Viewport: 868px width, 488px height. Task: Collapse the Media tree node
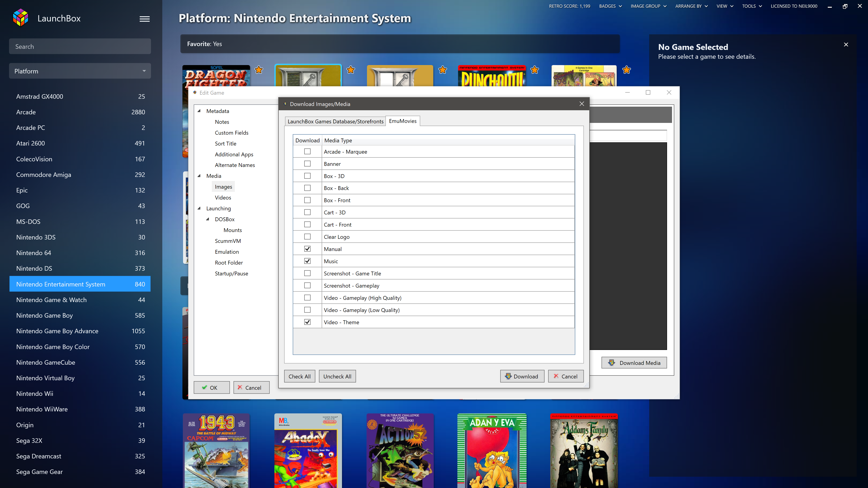pos(199,176)
